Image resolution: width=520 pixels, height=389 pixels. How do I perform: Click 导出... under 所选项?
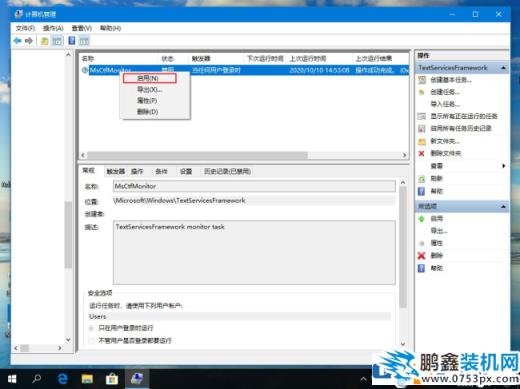pos(439,231)
